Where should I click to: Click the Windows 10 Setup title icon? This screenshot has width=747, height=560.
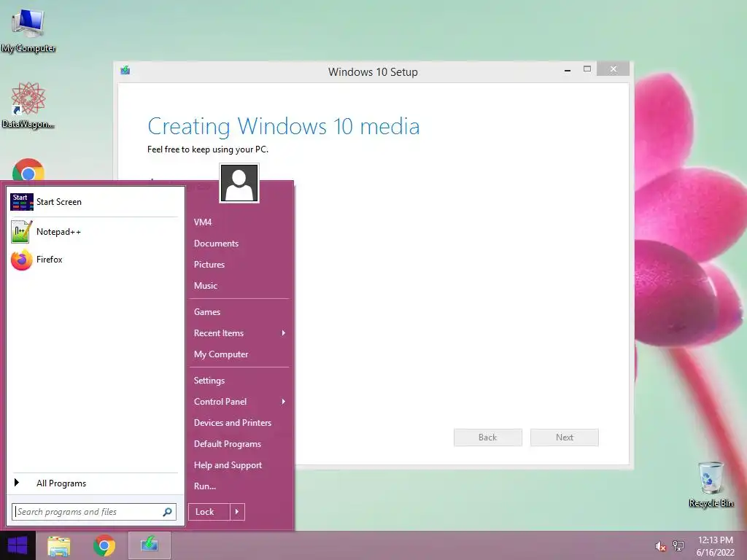(x=125, y=71)
